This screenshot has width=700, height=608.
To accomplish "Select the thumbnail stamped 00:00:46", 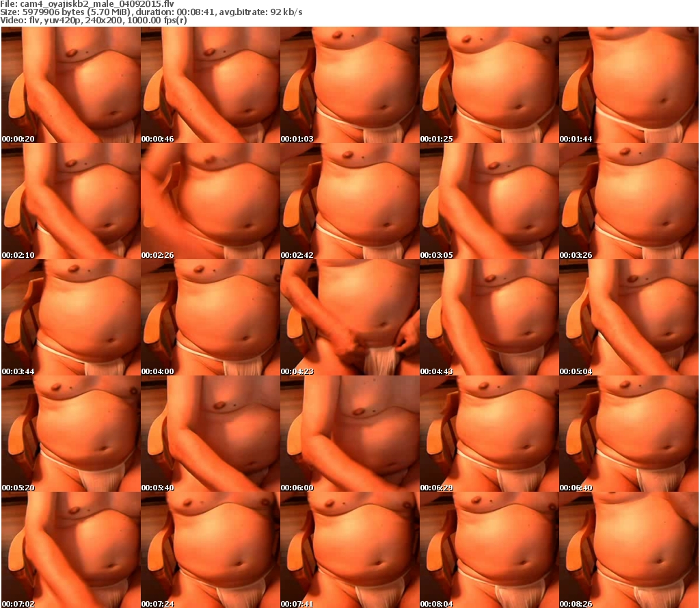I will point(211,85).
